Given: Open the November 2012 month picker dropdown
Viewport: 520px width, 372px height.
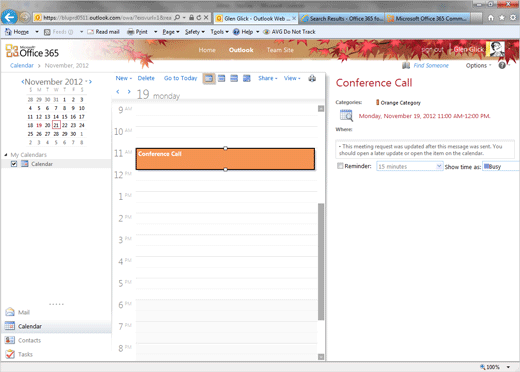Looking at the screenshot, I should 86,81.
